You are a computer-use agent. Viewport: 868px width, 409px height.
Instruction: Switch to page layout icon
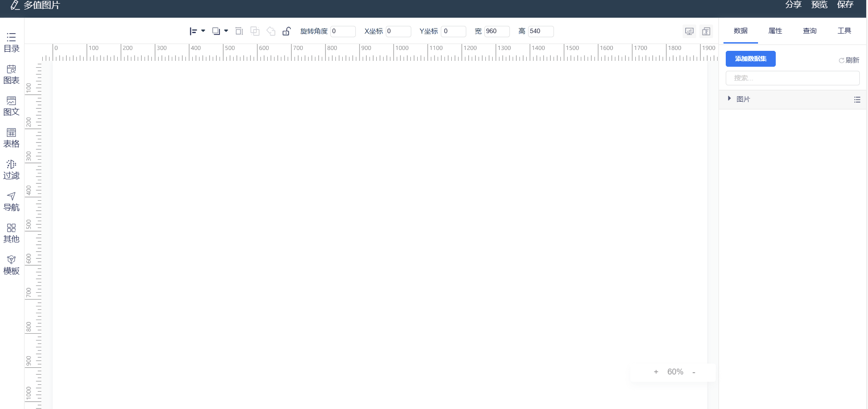coord(706,31)
